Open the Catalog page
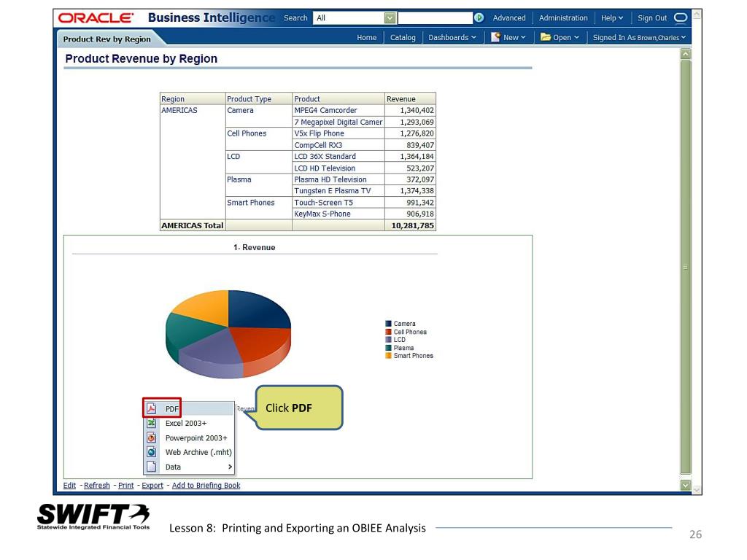The width and height of the screenshot is (747, 560). pos(403,37)
